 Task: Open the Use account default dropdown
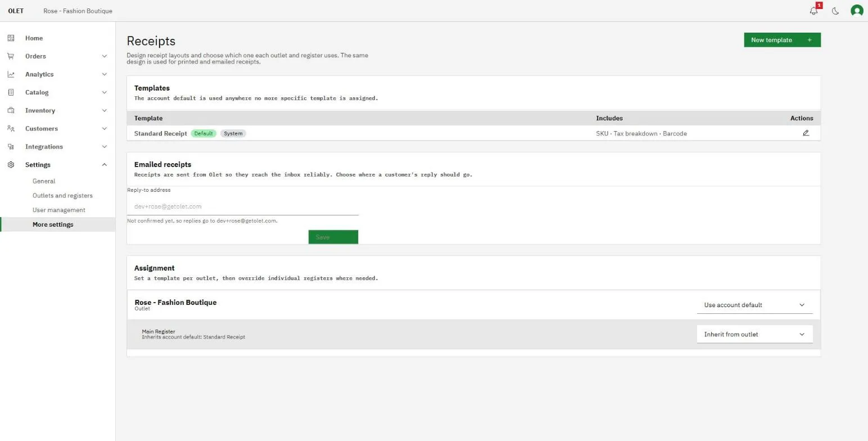tap(754, 305)
